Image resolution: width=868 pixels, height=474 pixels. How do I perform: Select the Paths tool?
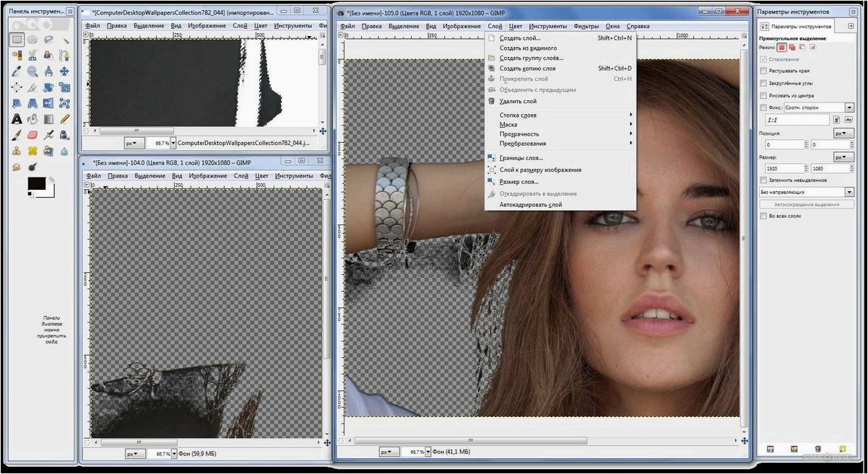[64, 56]
